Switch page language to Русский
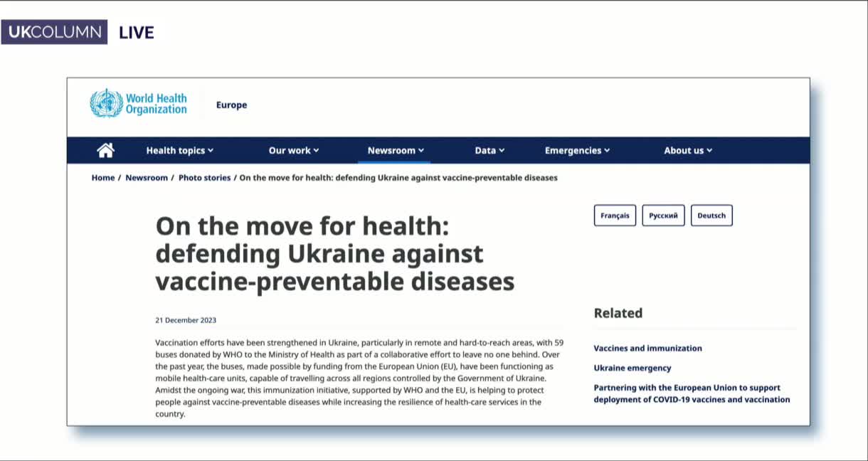Screen dimensions: 868x461 coord(663,216)
